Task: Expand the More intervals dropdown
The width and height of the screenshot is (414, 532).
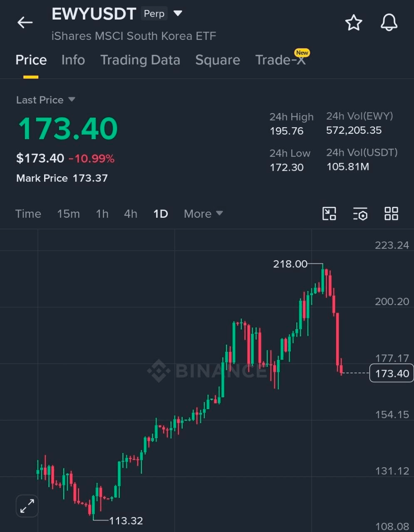Action: tap(203, 214)
